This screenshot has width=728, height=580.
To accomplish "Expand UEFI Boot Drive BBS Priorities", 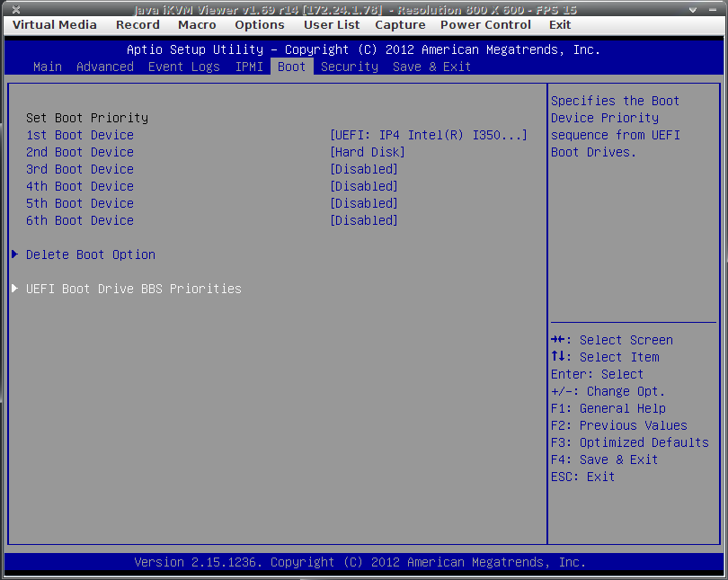I will [x=133, y=289].
